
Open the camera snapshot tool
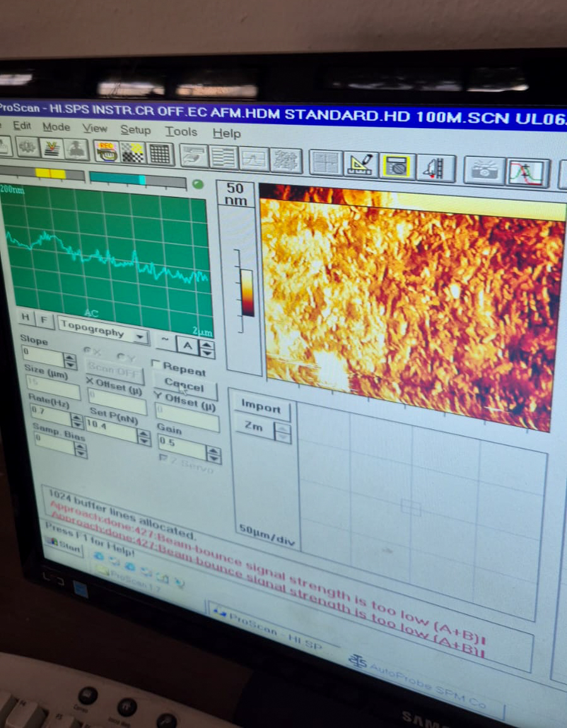[x=484, y=170]
